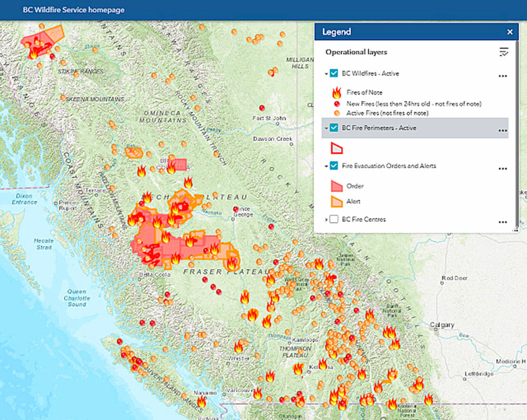
Task: Collapse Fire Evacuation Orders and Alerts section
Action: (326, 166)
